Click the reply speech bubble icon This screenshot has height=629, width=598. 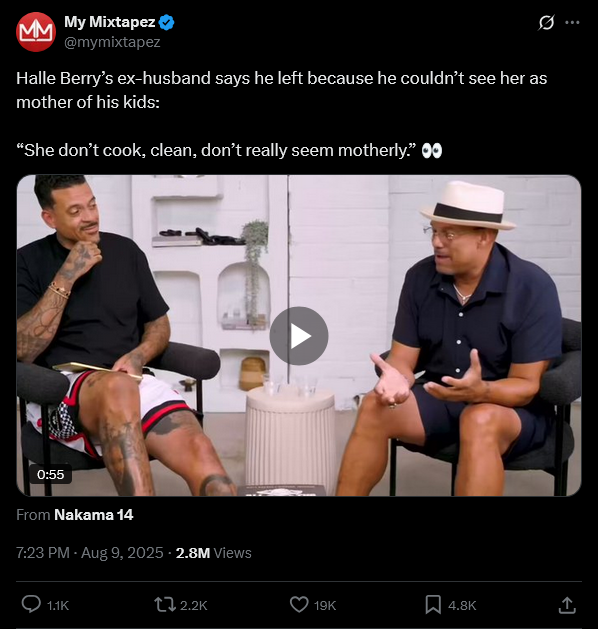(x=31, y=605)
